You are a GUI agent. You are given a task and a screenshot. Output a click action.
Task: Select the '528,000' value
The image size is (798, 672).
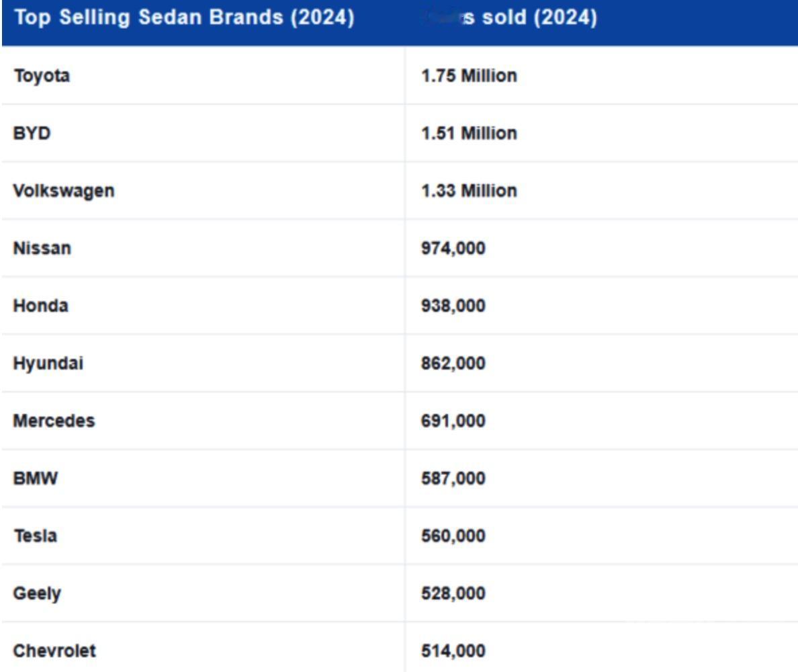coord(453,593)
